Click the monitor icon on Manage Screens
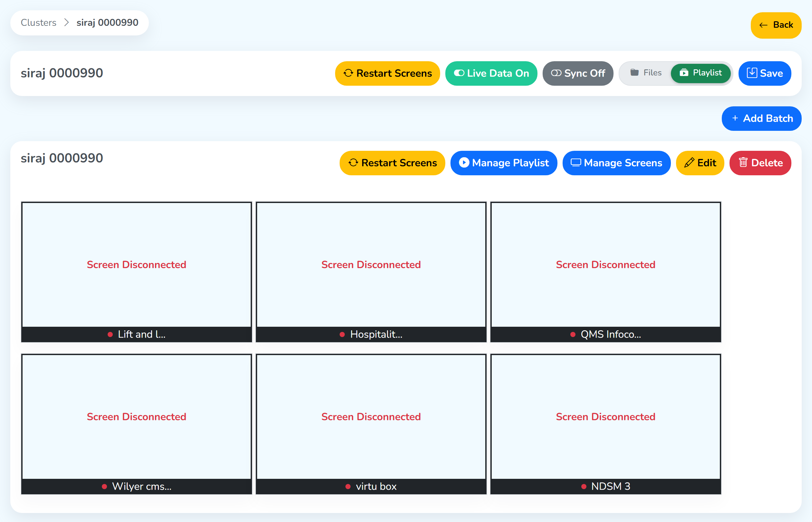812x522 pixels. pyautogui.click(x=576, y=163)
